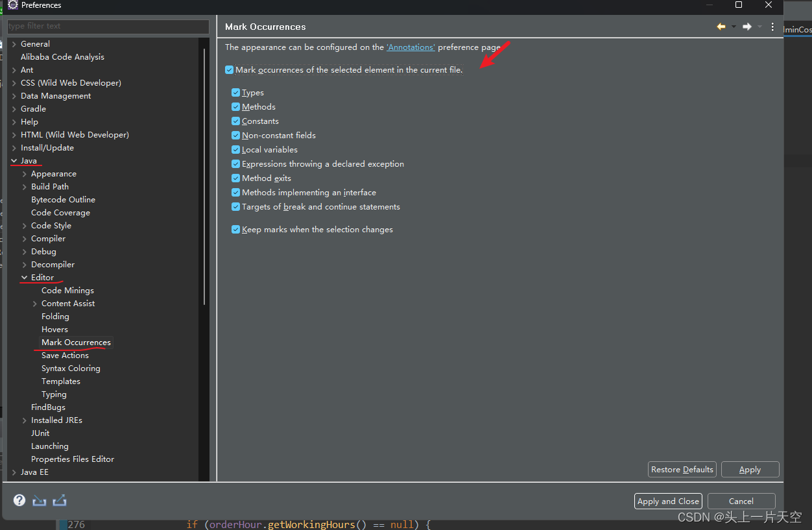Open the Typing preference page
Image resolution: width=812 pixels, height=530 pixels.
coord(54,394)
